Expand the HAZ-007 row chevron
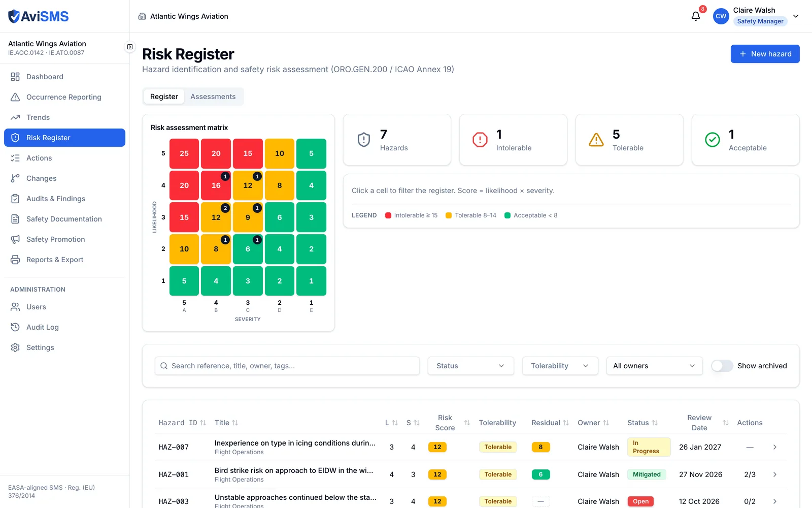812x508 pixels. 774,447
